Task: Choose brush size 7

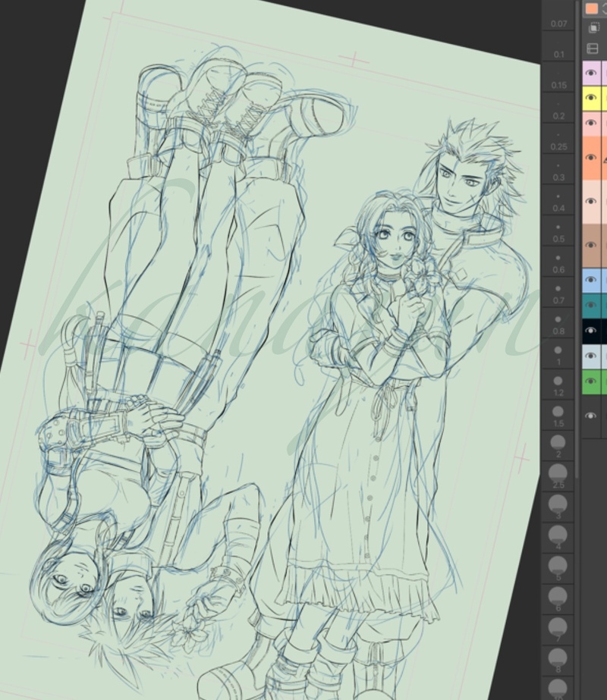Action: click(558, 632)
